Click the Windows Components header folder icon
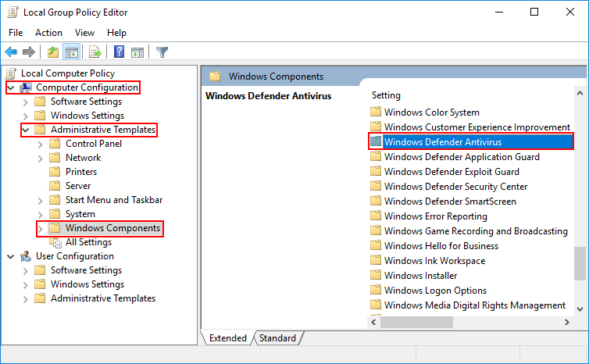 (x=215, y=77)
